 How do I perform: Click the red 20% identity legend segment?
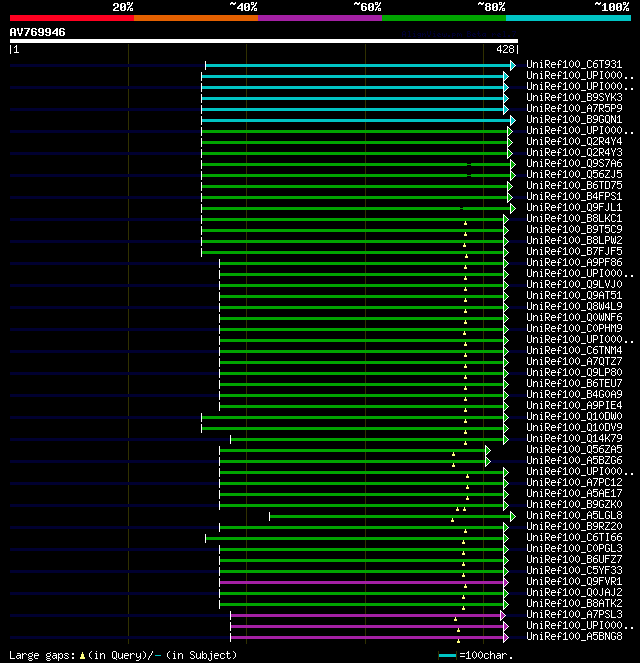72,18
